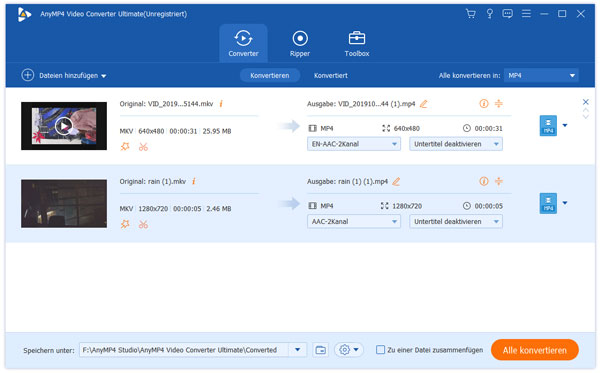Open the Ripper module

pyautogui.click(x=300, y=44)
